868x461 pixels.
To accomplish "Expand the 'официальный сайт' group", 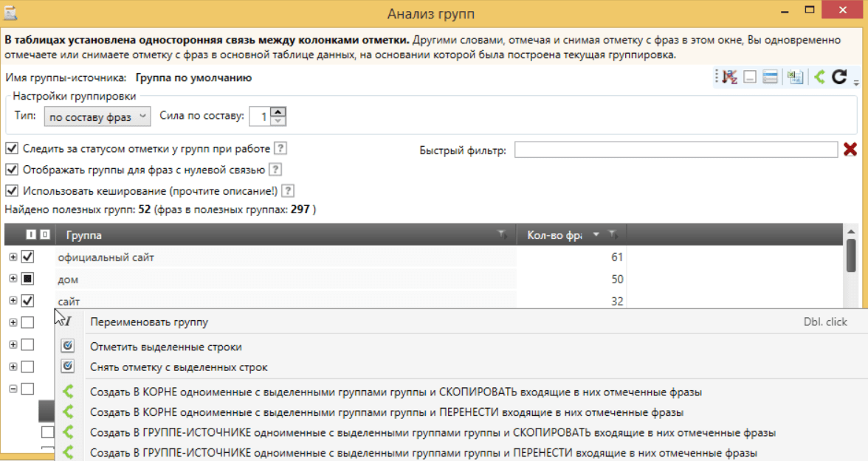I will tap(13, 257).
